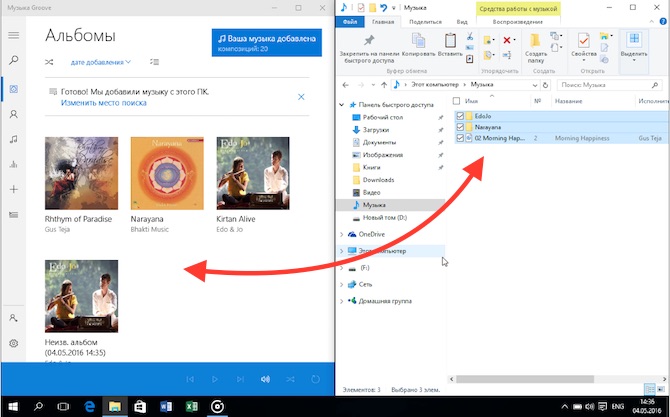This screenshot has width=670, height=417.
Task: Skip to previous track in Groove
Action: point(190,379)
